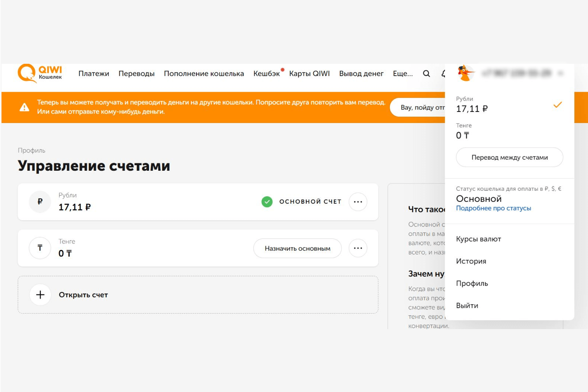Click the warning triangle icon in the banner

click(x=25, y=107)
